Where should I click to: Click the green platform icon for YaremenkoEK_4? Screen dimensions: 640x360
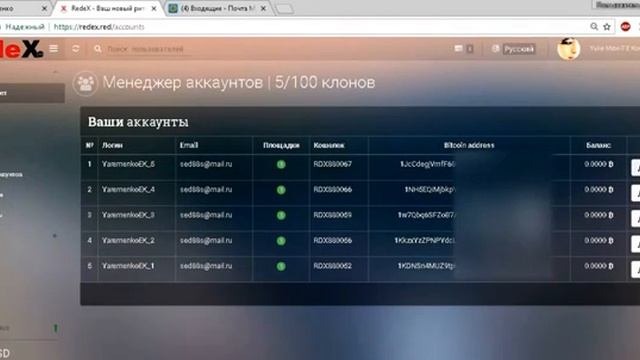click(x=281, y=190)
